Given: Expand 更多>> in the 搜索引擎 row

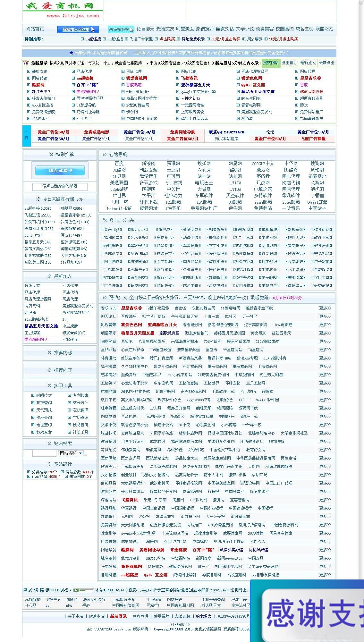Looking at the screenshot, I should pos(325,533).
